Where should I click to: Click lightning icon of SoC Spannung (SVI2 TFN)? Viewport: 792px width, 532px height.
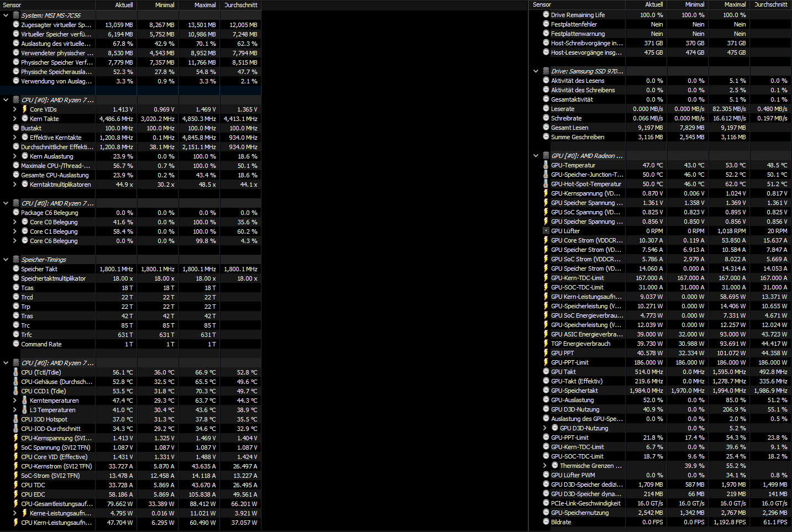click(16, 447)
